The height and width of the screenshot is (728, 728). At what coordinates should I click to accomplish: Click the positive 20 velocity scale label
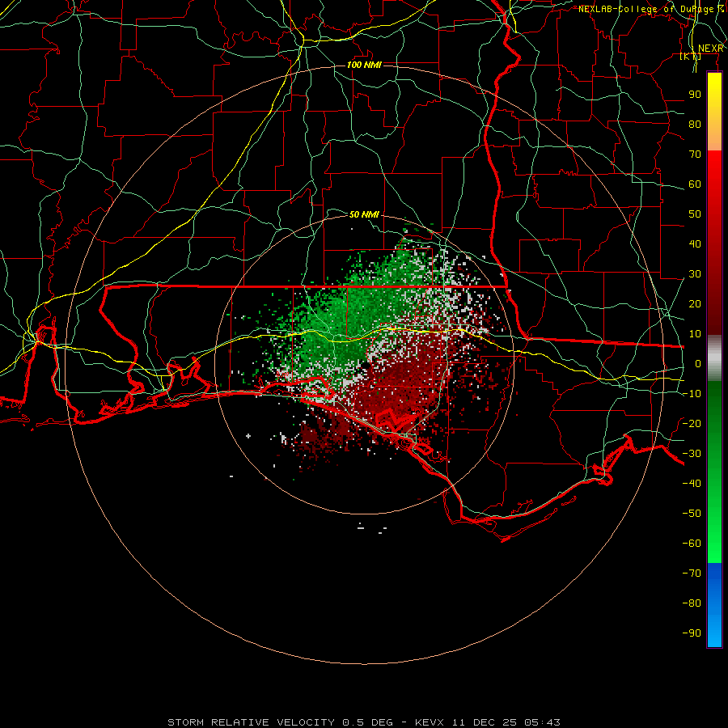coord(695,304)
